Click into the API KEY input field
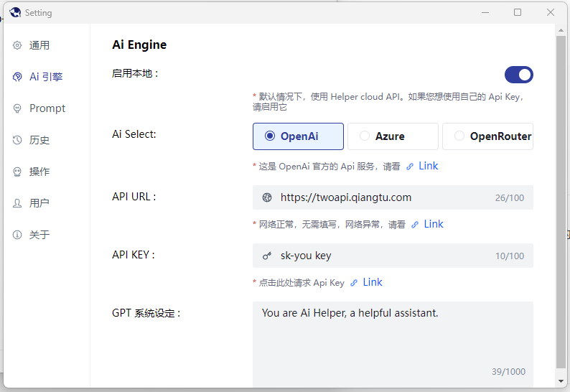Screen dimensions: 570x392 click(x=393, y=256)
